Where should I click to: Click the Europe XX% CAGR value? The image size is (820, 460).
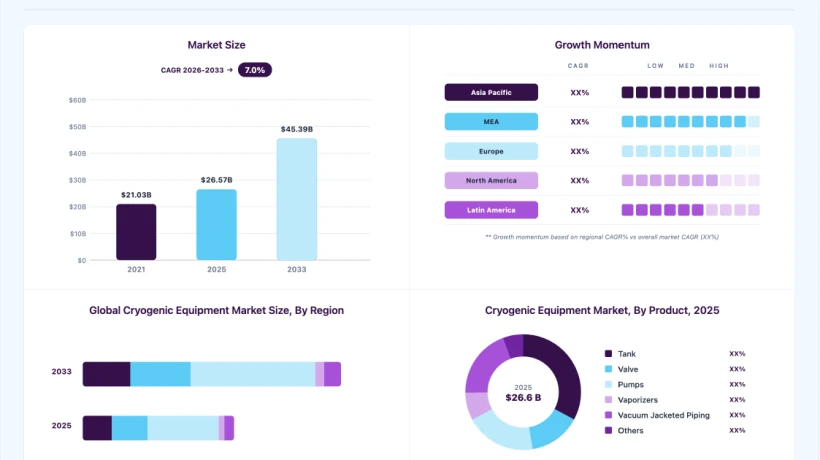(579, 151)
